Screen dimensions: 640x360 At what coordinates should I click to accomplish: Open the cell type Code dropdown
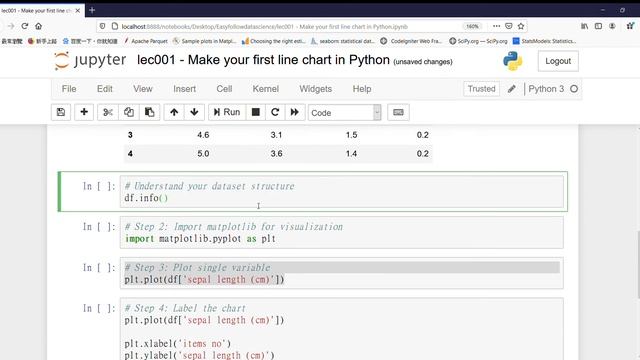(345, 113)
